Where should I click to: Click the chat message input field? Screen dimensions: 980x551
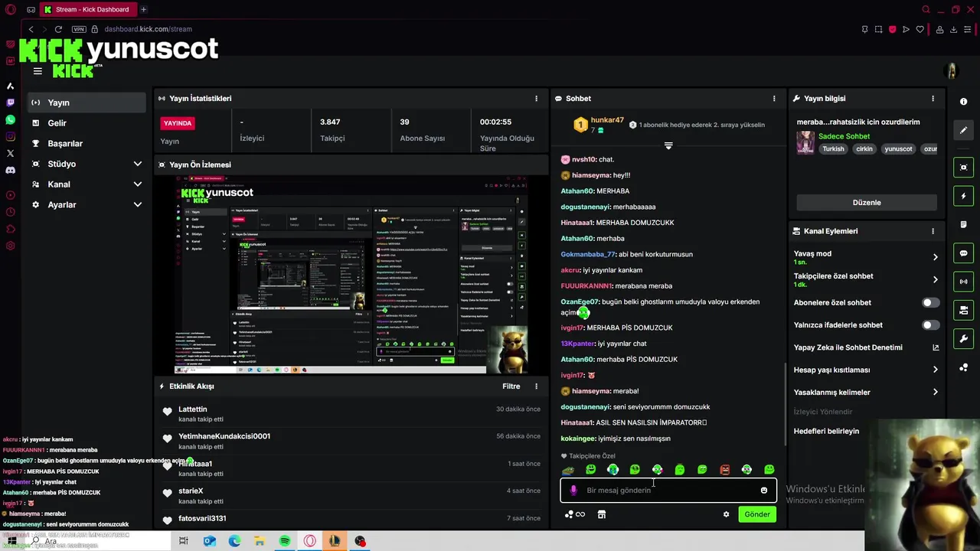[x=668, y=491]
